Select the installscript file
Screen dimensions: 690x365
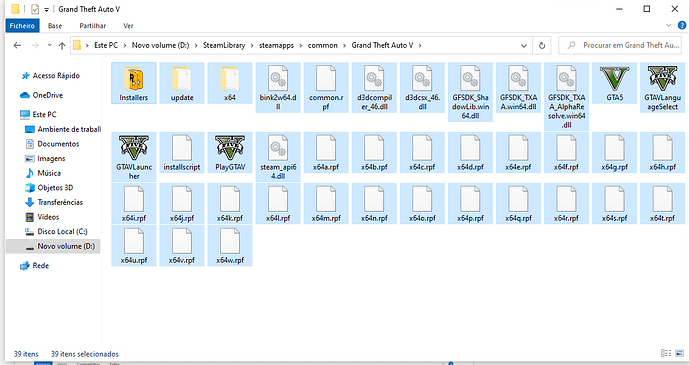[182, 153]
